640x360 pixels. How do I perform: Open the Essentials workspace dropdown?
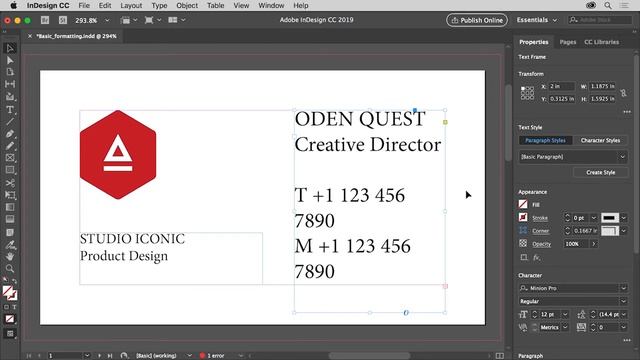537,20
